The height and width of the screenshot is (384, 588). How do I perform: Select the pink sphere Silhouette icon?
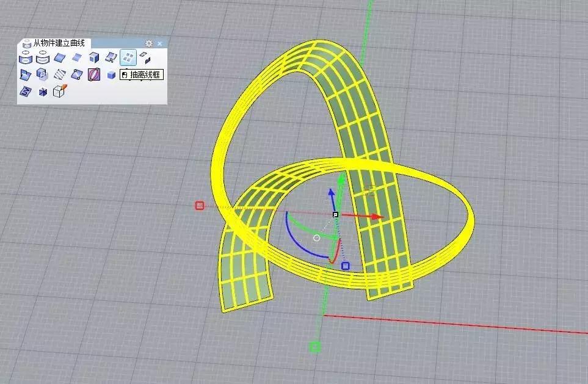[x=94, y=74]
